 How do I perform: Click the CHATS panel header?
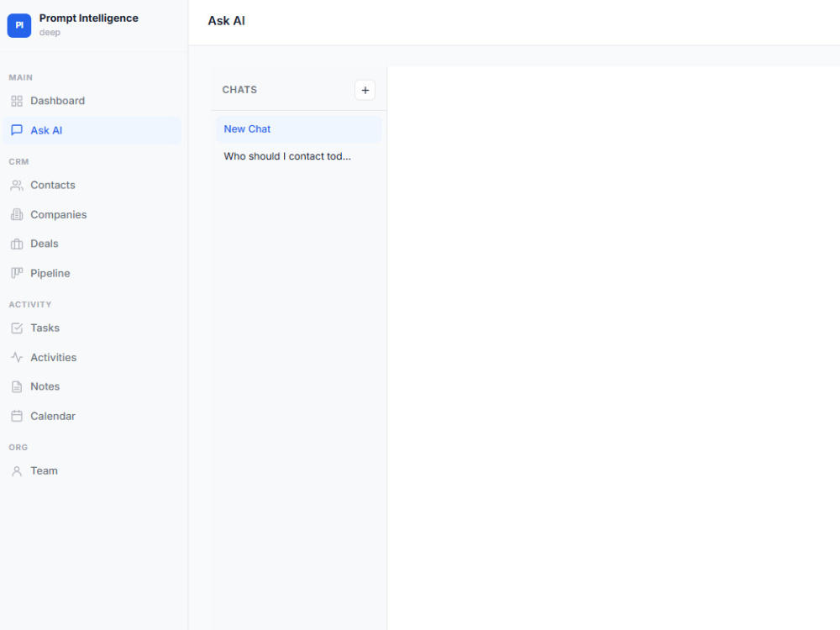point(239,90)
